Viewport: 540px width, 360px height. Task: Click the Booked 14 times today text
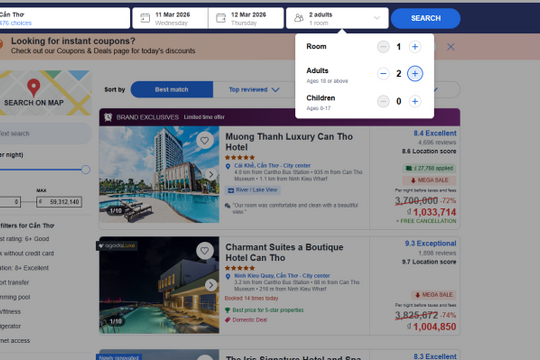point(251,298)
